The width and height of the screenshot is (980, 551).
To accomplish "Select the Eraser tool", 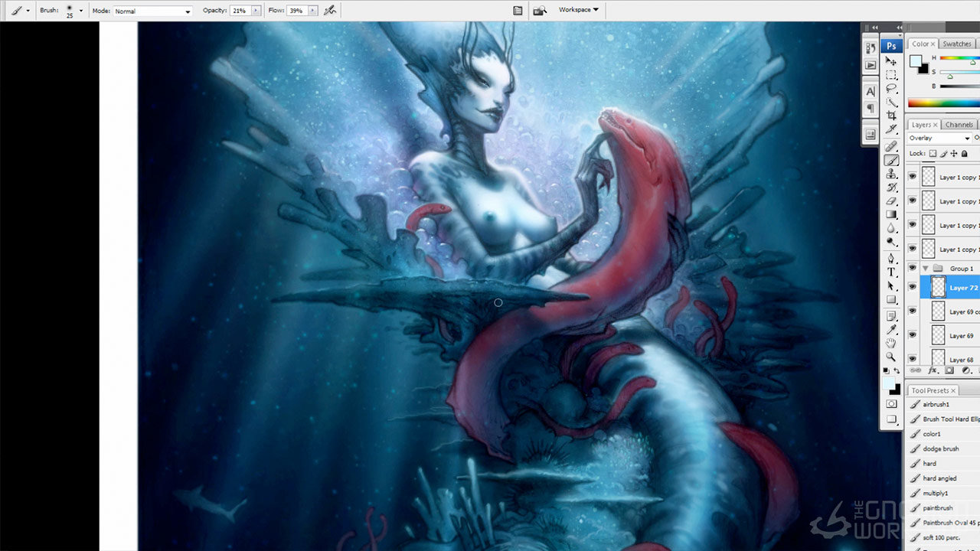I will tap(891, 201).
